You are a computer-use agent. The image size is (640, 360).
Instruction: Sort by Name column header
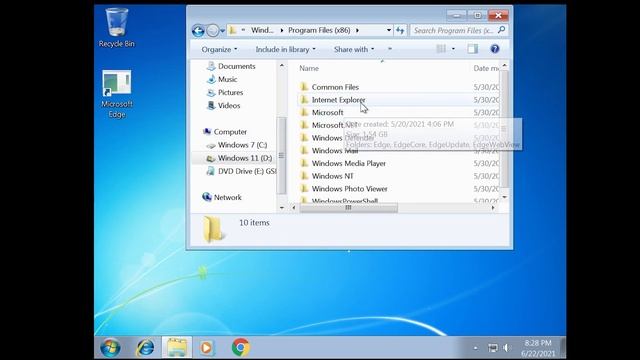[309, 69]
